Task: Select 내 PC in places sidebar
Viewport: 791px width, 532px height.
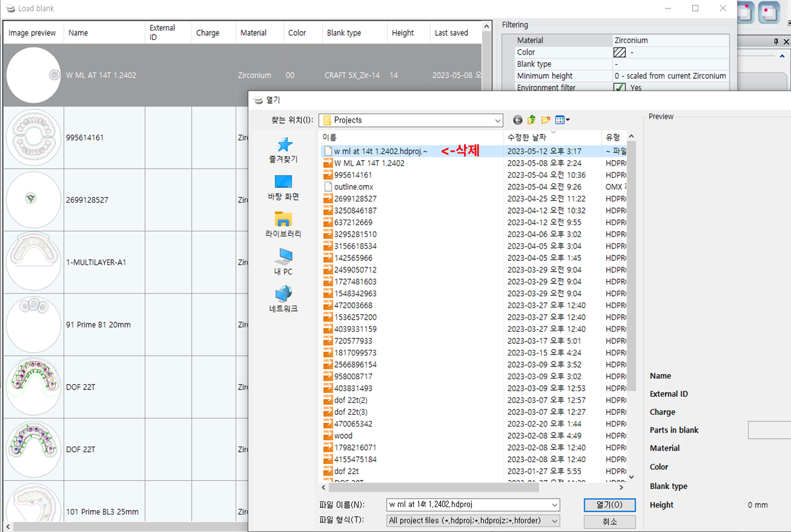Action: coord(283,262)
